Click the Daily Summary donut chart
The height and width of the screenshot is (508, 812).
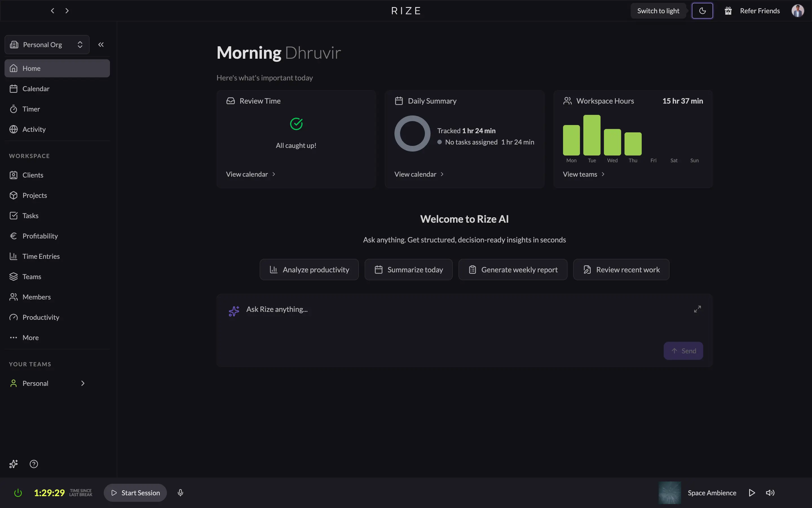[412, 133]
